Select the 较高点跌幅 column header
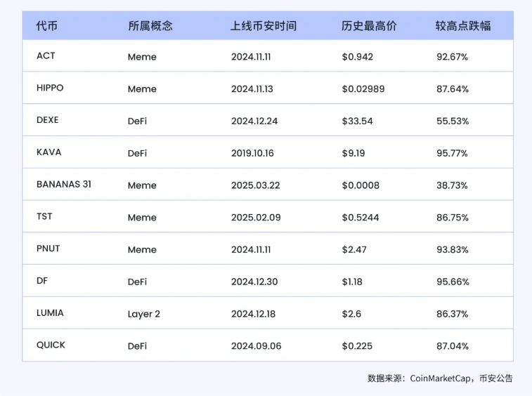This screenshot has width=532, height=396. [x=463, y=26]
